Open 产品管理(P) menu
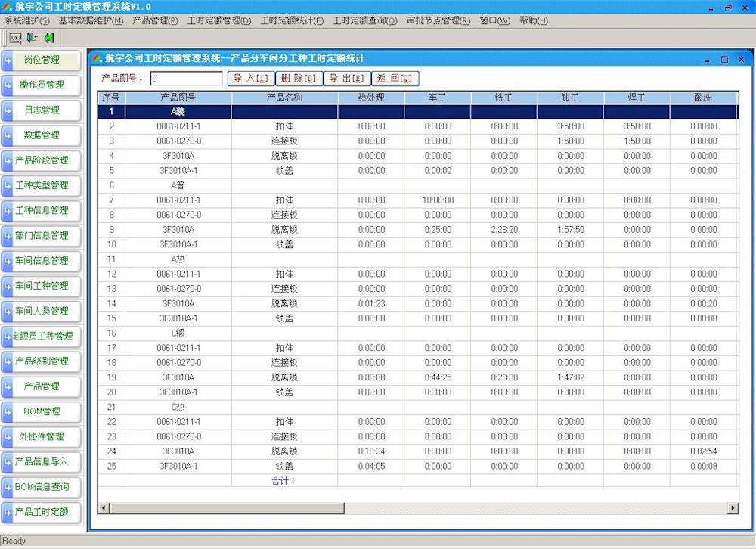Screen dimensions: 756x549 (x=155, y=20)
